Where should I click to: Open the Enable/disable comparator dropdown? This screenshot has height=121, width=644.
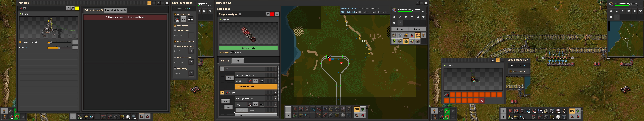[184, 19]
